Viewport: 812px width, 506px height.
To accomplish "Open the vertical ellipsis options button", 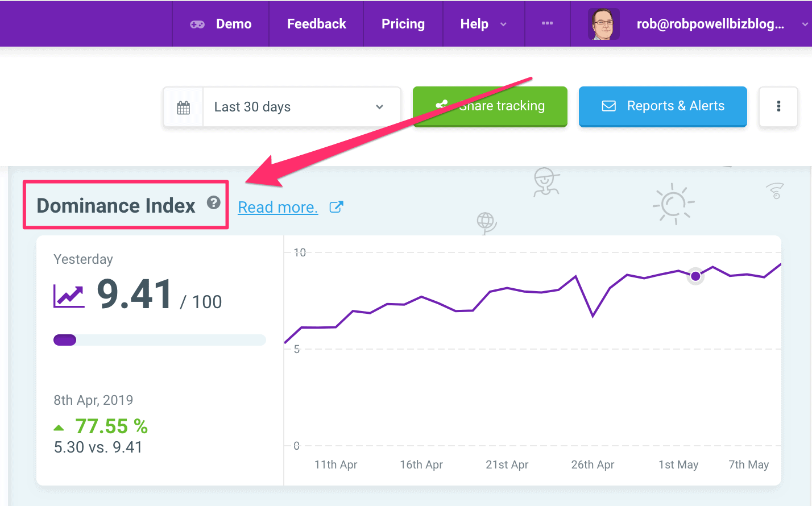I will 778,106.
